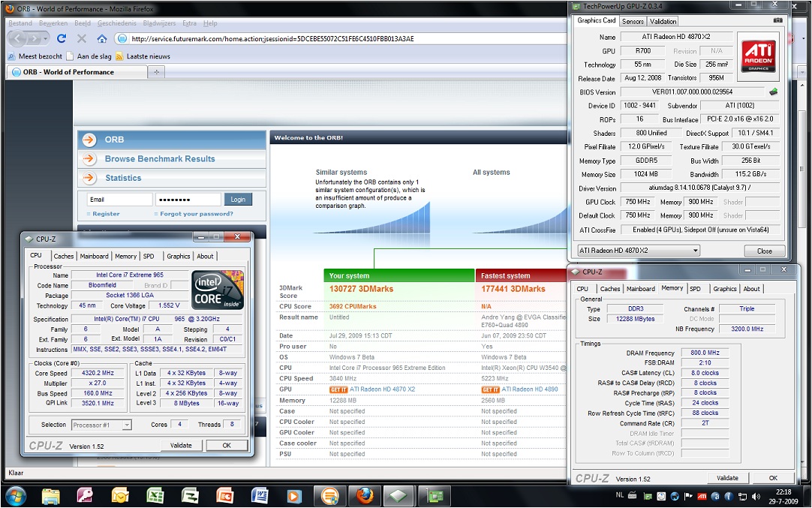
Task: Open Microsoft Access from the taskbar
Action: tap(85, 497)
